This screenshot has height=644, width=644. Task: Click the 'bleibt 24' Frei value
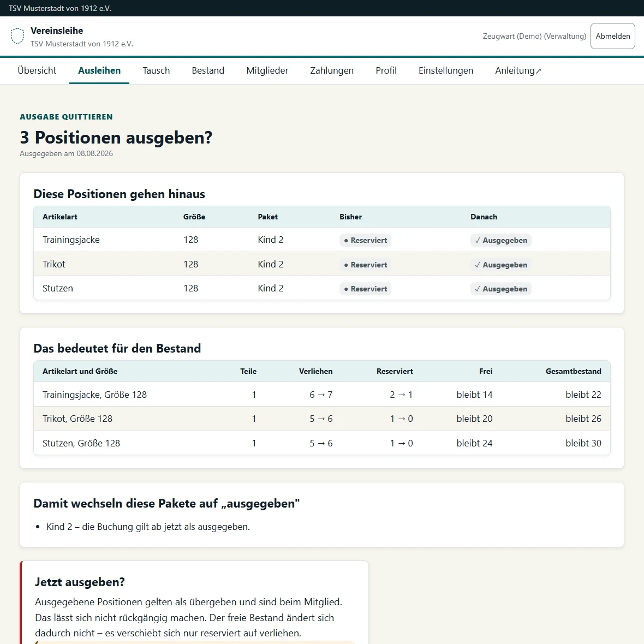(x=474, y=443)
